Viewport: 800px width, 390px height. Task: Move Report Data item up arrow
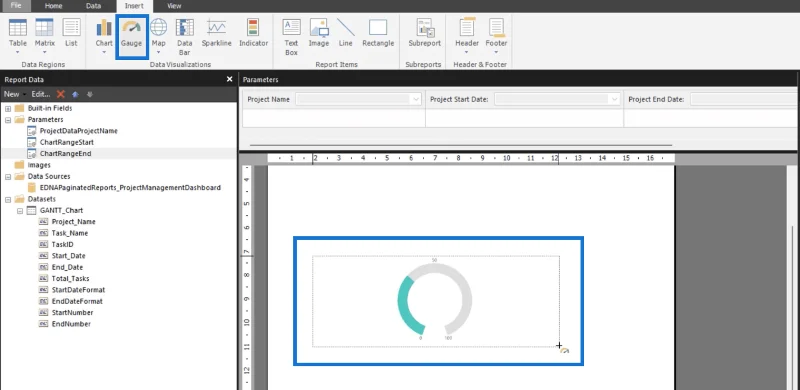[75, 94]
